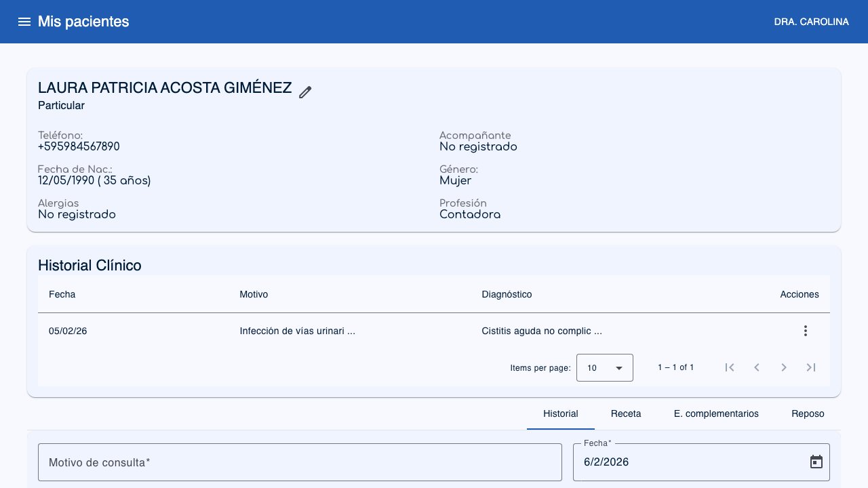
Task: Jump to last page of history table
Action: coord(811,367)
